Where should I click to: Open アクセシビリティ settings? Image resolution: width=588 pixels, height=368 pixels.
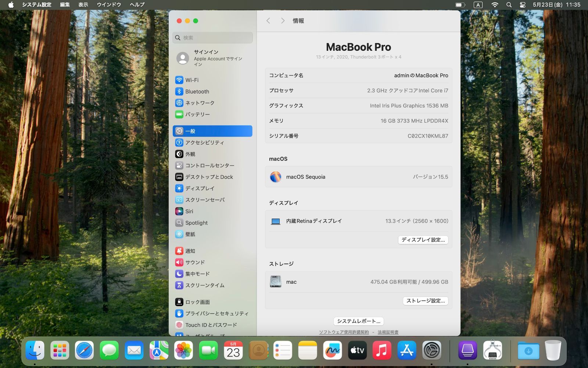click(x=212, y=142)
